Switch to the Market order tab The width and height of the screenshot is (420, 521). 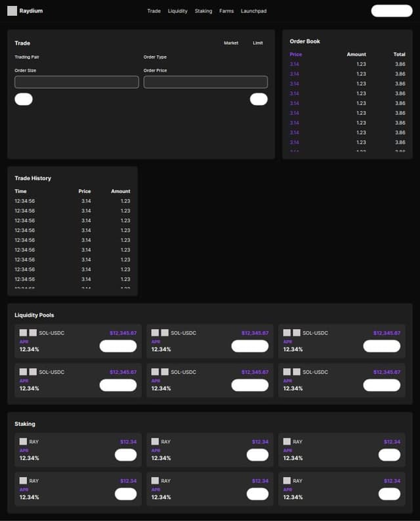coord(231,43)
